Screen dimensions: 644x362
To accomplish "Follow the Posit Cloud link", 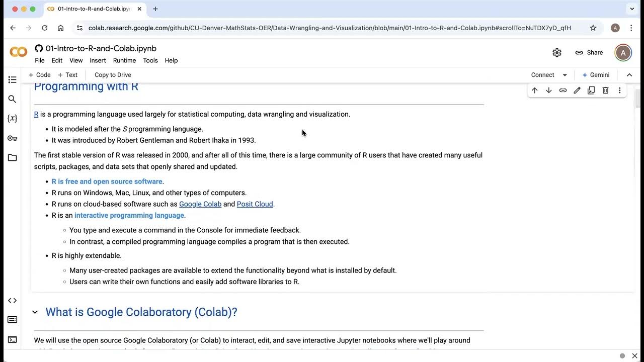I will point(255,204).
